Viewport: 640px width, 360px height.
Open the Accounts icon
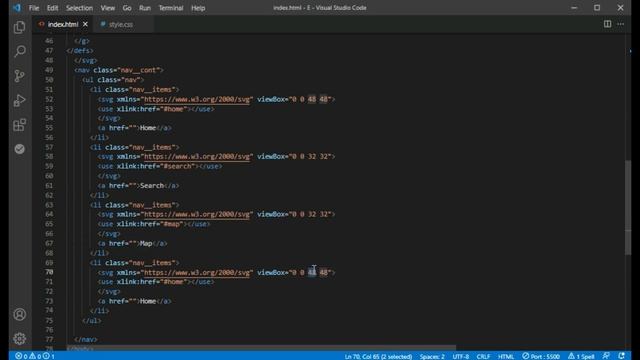19,314
